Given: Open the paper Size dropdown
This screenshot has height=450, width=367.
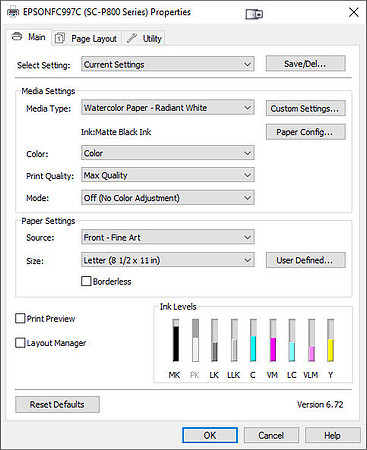Looking at the screenshot, I should (x=168, y=260).
